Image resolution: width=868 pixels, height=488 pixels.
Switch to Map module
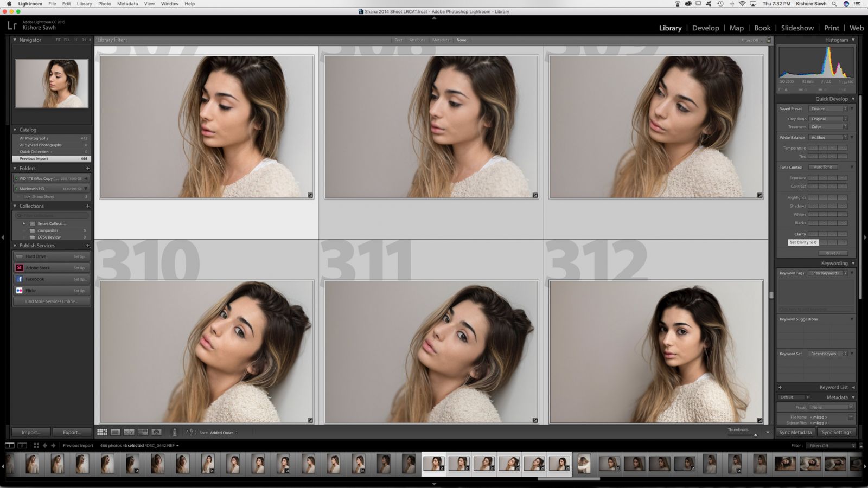[x=737, y=28]
